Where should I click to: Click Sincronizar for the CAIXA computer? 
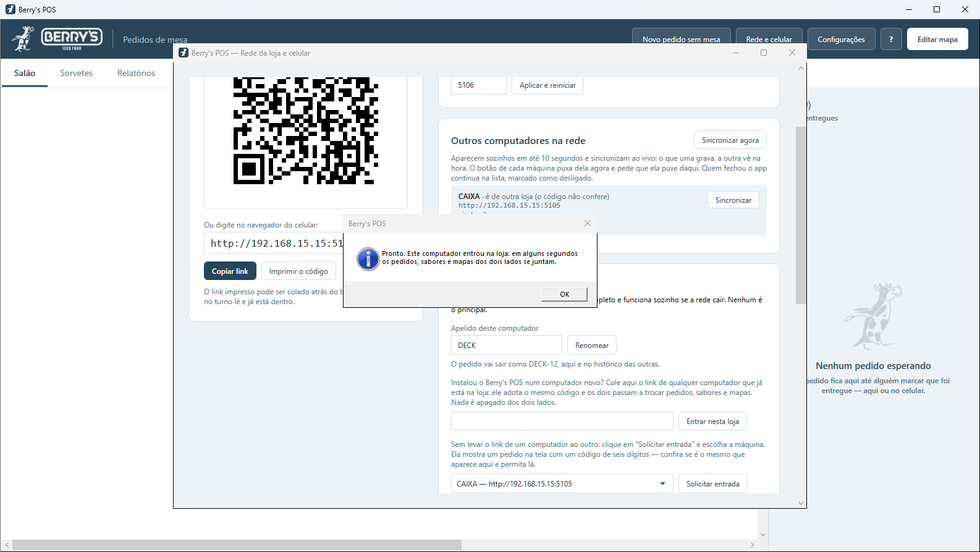pos(733,200)
